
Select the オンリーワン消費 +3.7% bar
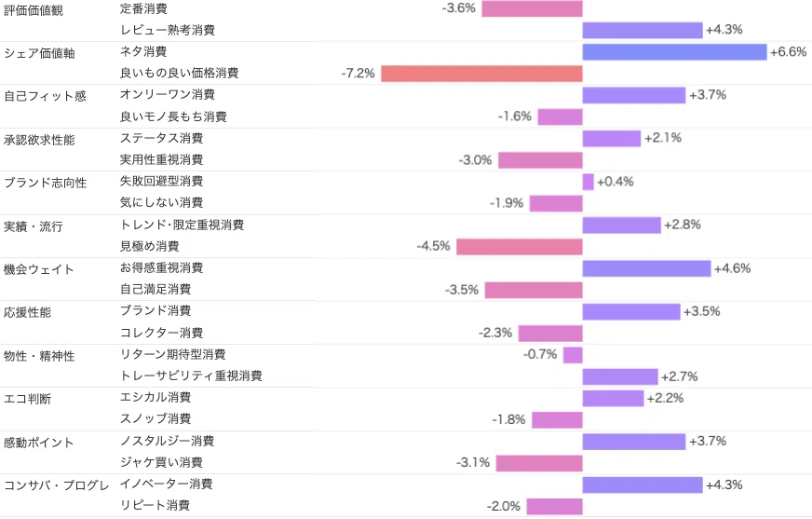pyautogui.click(x=634, y=95)
